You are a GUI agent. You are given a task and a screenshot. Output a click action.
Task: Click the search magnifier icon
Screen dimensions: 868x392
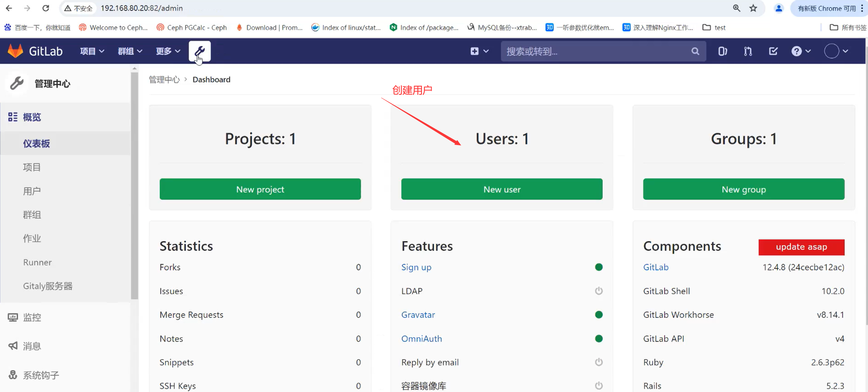tap(695, 51)
